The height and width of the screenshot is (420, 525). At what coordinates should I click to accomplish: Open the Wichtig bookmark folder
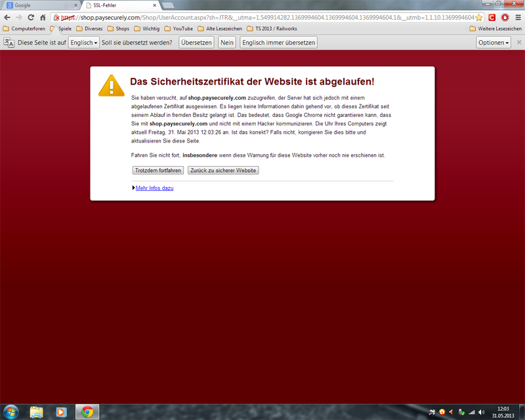(146, 29)
